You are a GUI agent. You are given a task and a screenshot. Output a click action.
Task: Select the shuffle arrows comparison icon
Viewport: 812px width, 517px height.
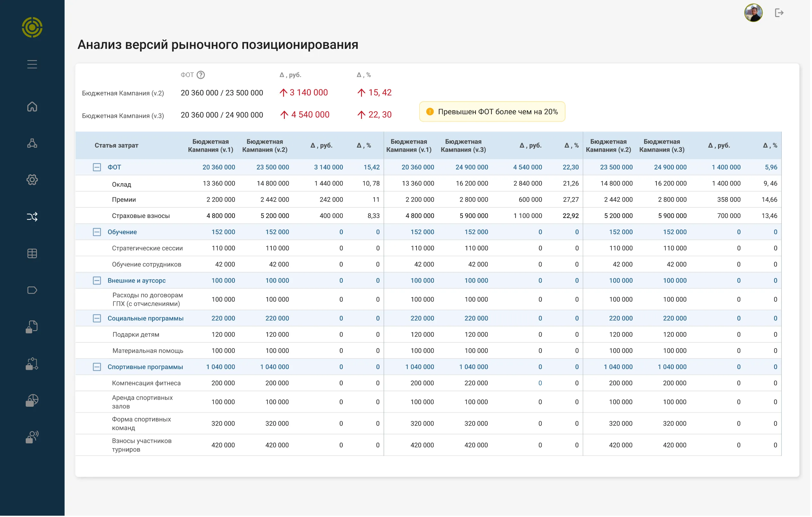pos(32,217)
